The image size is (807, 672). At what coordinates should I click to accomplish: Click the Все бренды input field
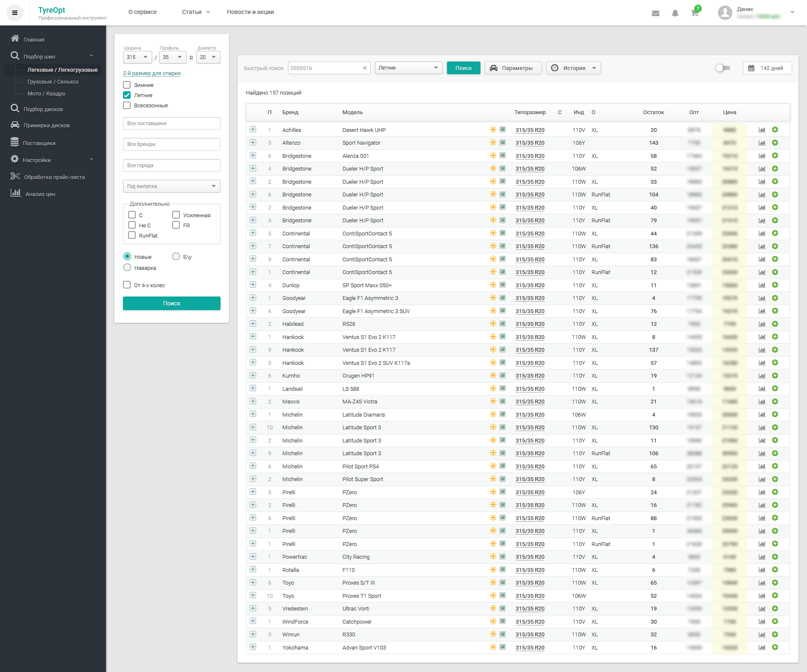click(x=172, y=144)
